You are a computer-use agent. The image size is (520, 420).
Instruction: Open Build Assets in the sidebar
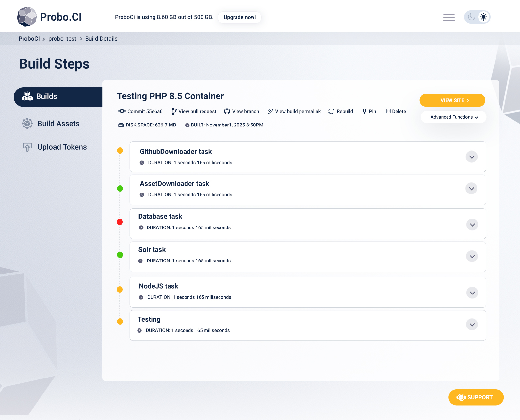[51, 124]
